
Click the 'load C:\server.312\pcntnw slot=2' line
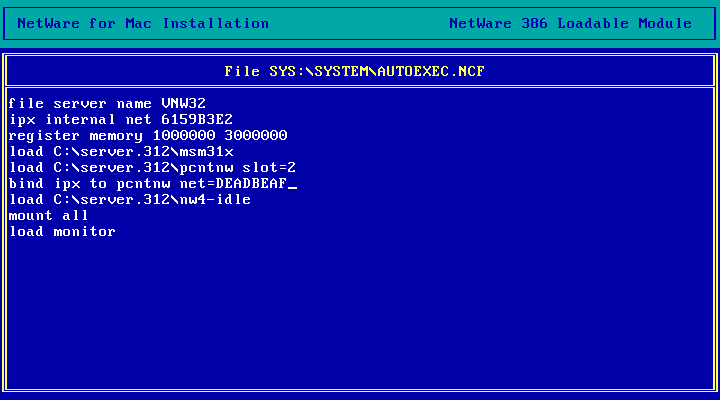152,168
